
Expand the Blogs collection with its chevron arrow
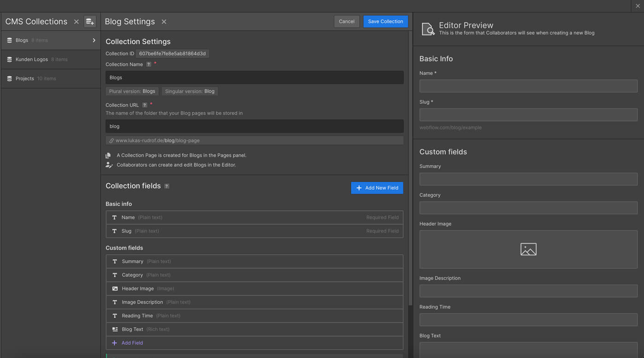(x=95, y=40)
